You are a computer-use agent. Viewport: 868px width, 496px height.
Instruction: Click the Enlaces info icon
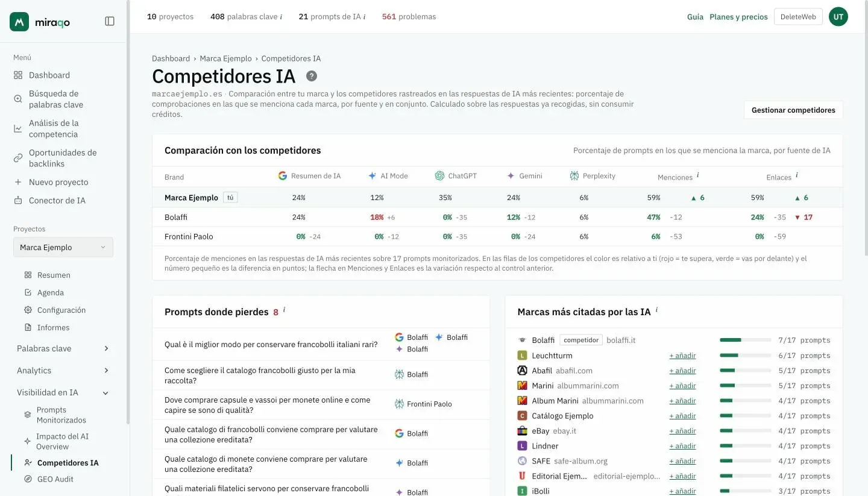[x=797, y=175]
